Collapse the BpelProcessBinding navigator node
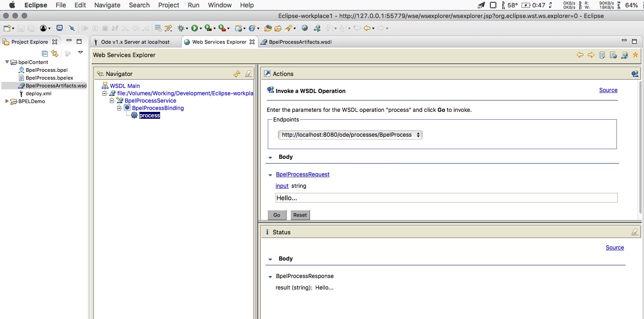 click(x=119, y=108)
